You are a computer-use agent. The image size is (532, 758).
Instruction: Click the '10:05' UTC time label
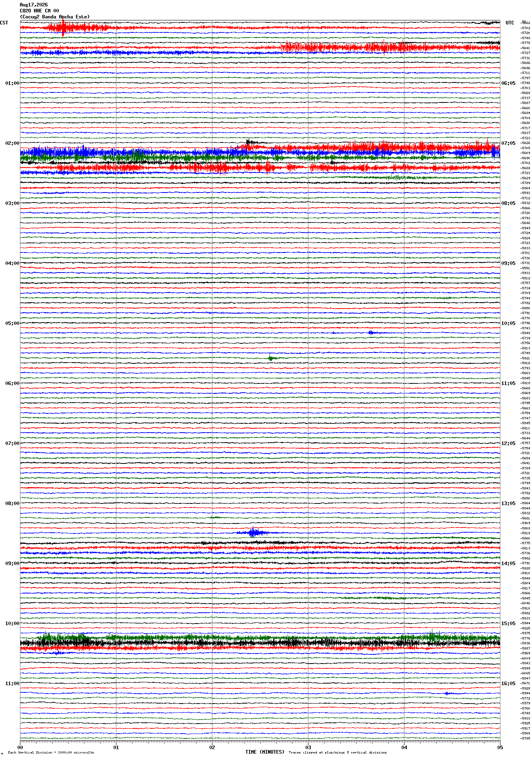coord(508,323)
